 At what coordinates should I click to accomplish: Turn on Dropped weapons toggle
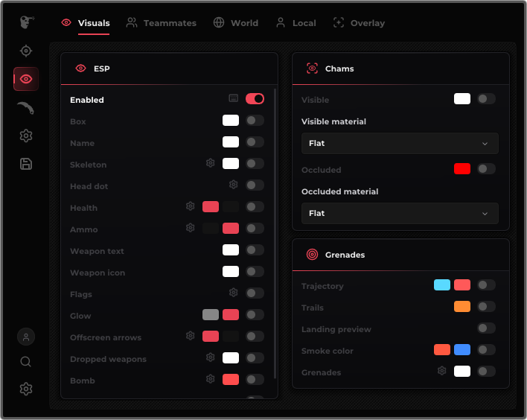pos(255,357)
